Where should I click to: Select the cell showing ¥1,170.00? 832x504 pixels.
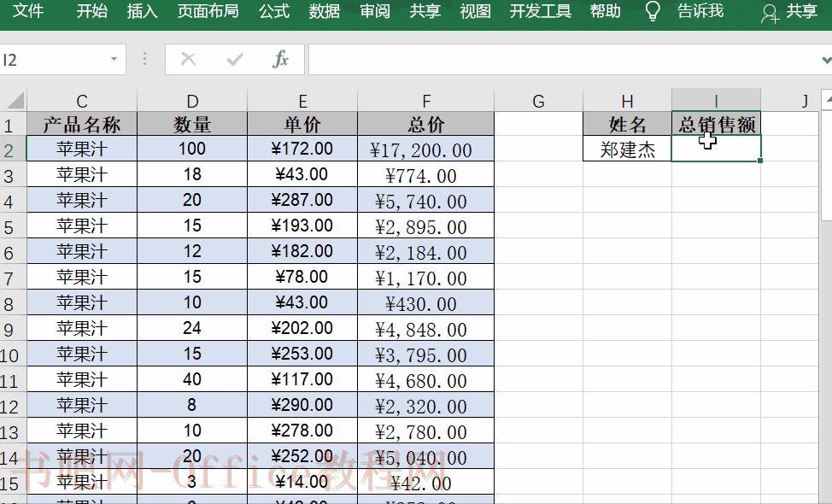click(426, 277)
